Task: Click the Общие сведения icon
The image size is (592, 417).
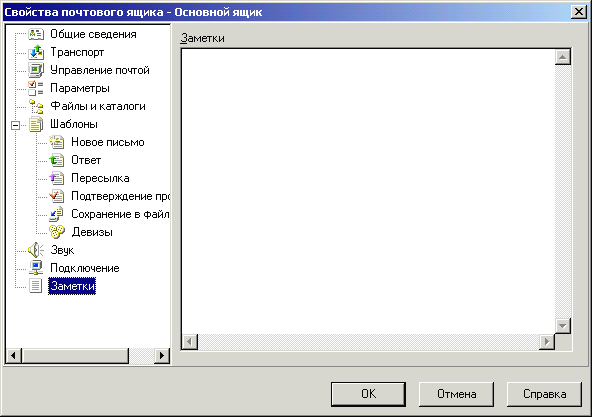Action: pos(36,34)
